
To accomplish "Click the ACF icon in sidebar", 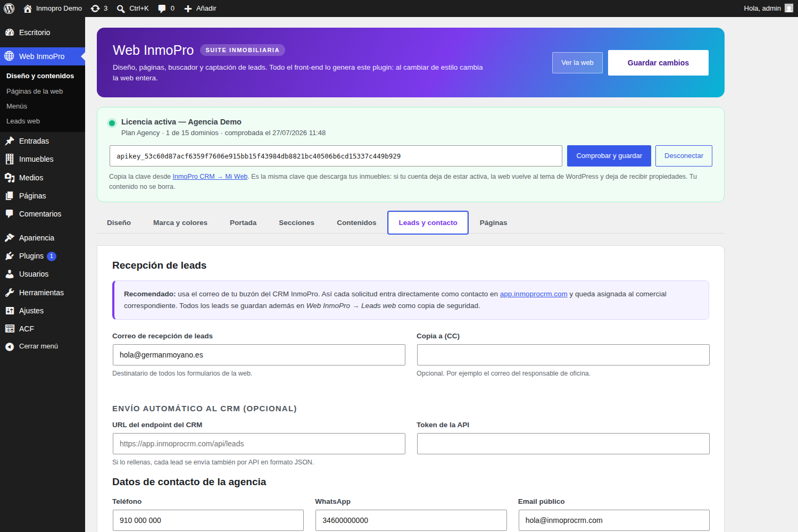I will 10,329.
